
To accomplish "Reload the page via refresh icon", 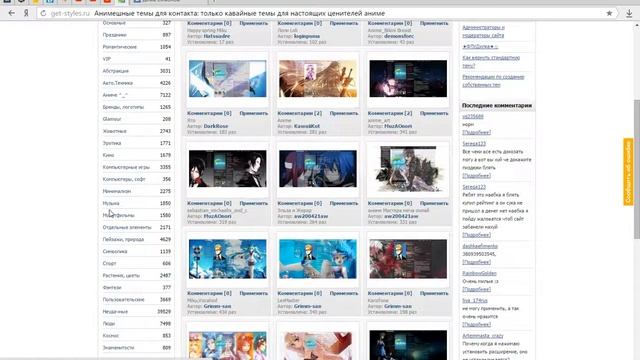I will coord(43,13).
